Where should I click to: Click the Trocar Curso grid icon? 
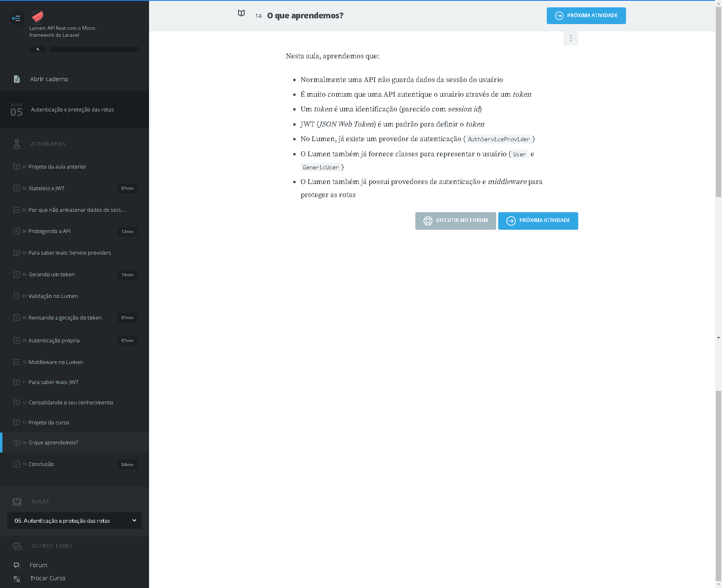click(x=17, y=579)
